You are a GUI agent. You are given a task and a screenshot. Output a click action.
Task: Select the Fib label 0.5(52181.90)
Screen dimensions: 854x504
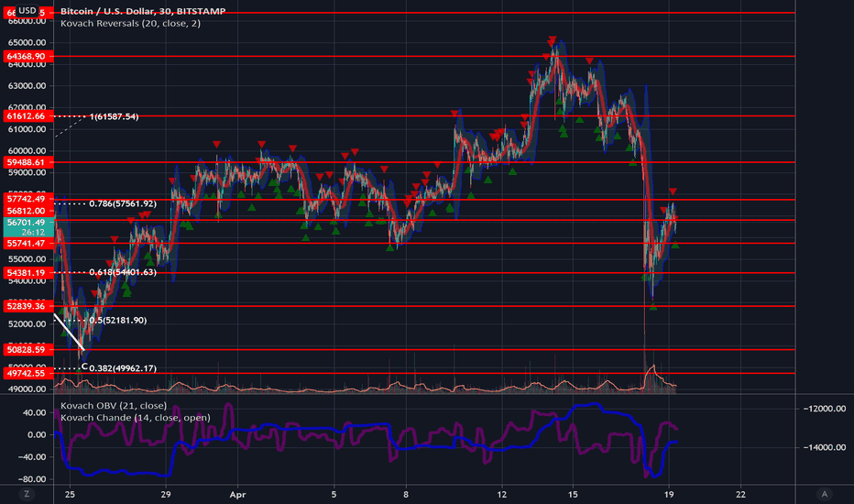118,321
